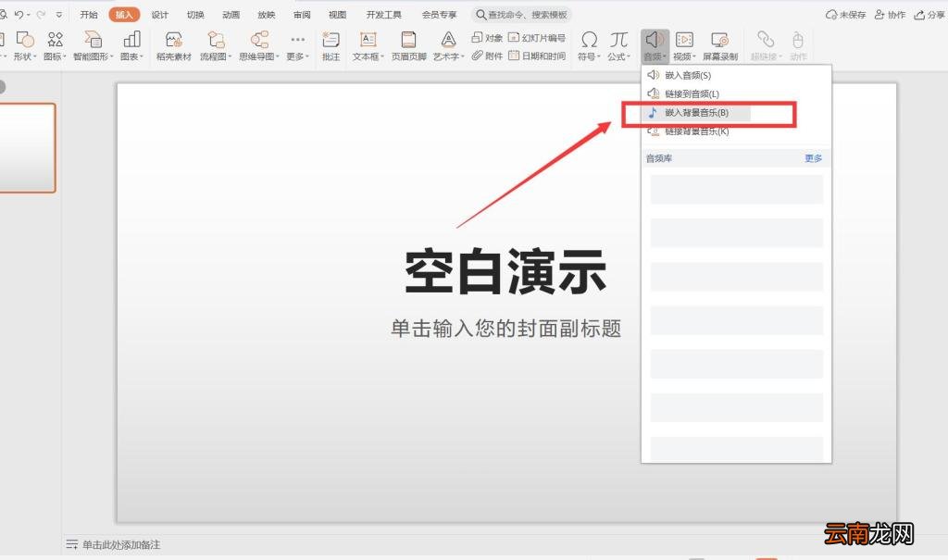Expand the 艺术字 dropdown arrow
The height and width of the screenshot is (560, 948).
463,56
